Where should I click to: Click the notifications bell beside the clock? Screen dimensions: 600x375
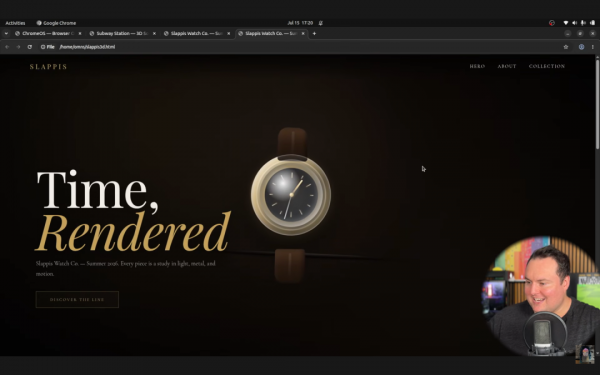321,23
